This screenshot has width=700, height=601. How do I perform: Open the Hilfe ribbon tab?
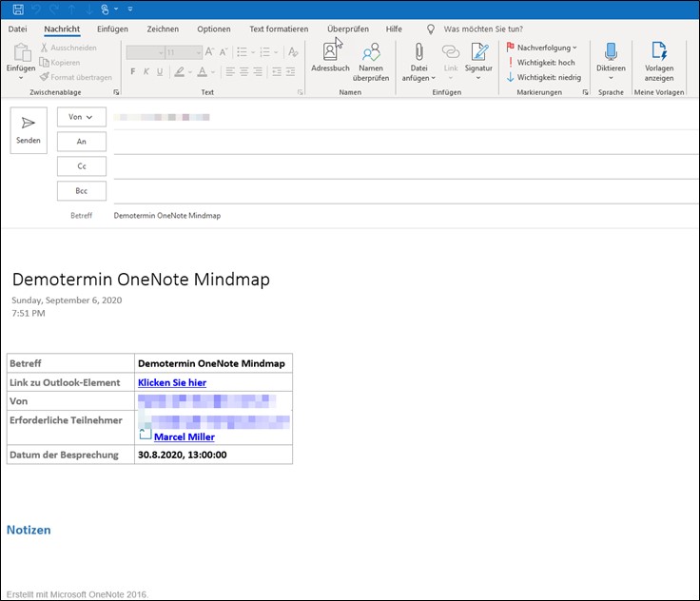point(394,29)
